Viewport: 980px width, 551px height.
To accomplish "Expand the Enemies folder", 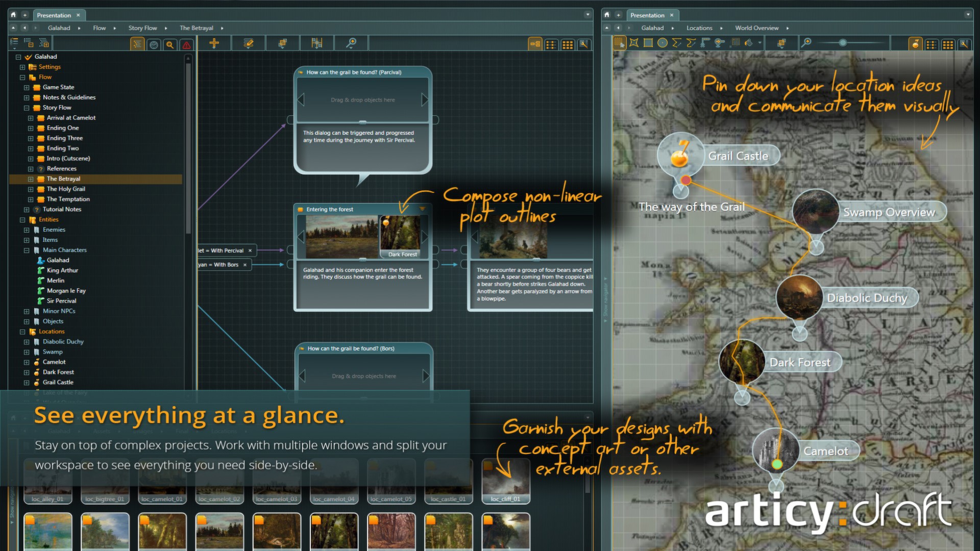I will point(27,230).
